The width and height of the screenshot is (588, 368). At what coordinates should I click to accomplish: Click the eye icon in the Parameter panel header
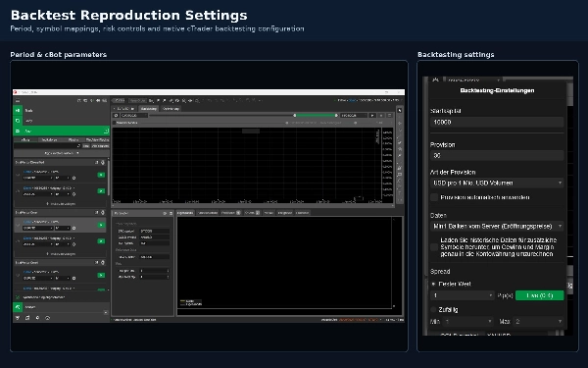click(x=165, y=213)
